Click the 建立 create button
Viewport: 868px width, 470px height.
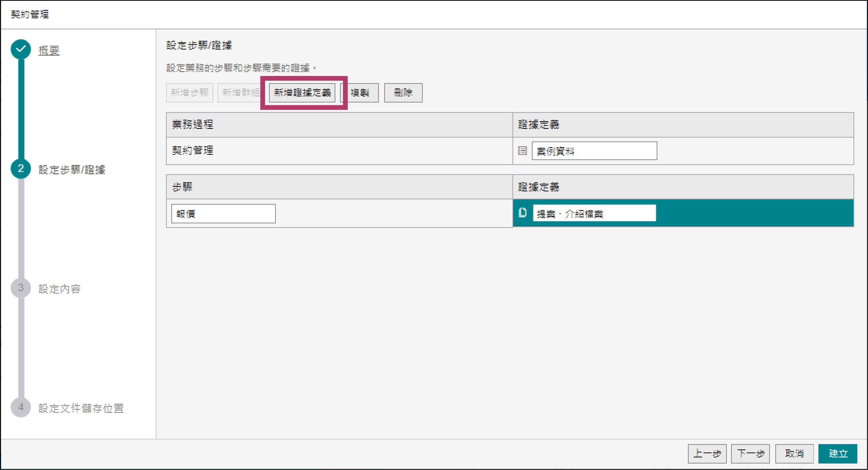[x=837, y=453]
